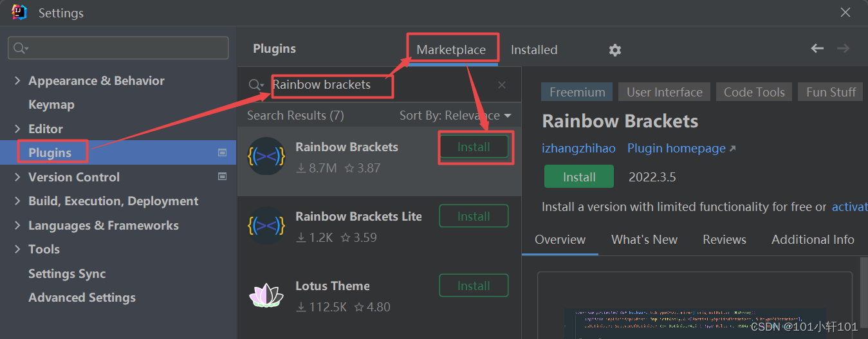Expand Languages & Frameworks node
Image resolution: width=868 pixels, height=339 pixels.
click(17, 225)
